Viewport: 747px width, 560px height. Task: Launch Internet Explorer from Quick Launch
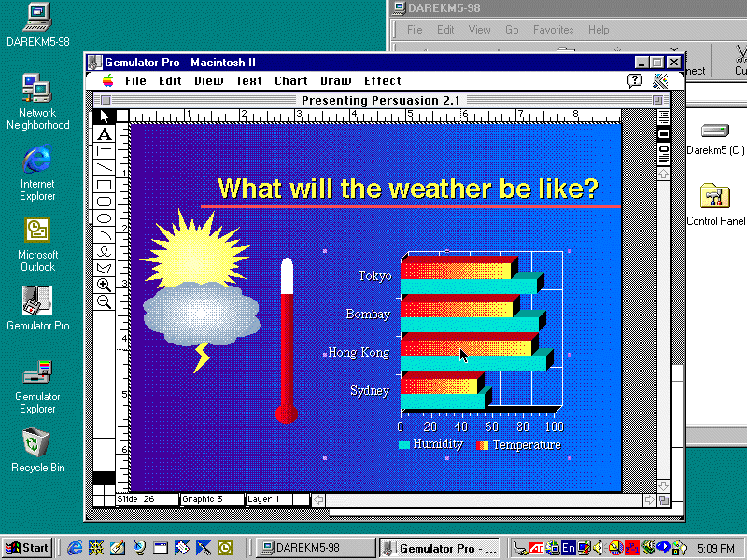click(75, 548)
